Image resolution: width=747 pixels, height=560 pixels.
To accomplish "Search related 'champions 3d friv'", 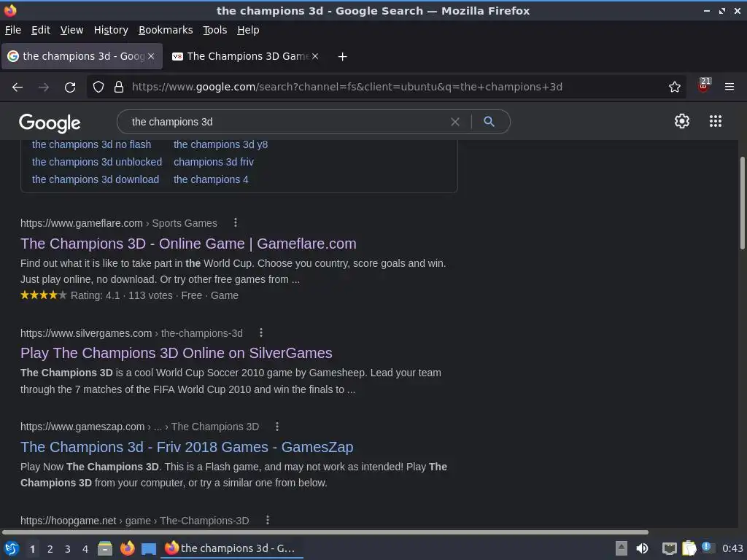I will (214, 162).
